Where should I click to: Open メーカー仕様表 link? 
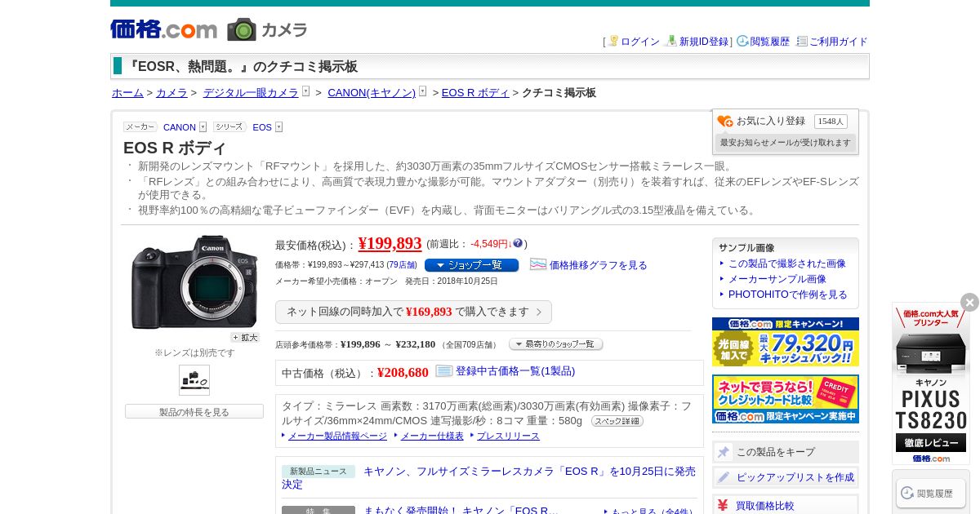(x=432, y=436)
